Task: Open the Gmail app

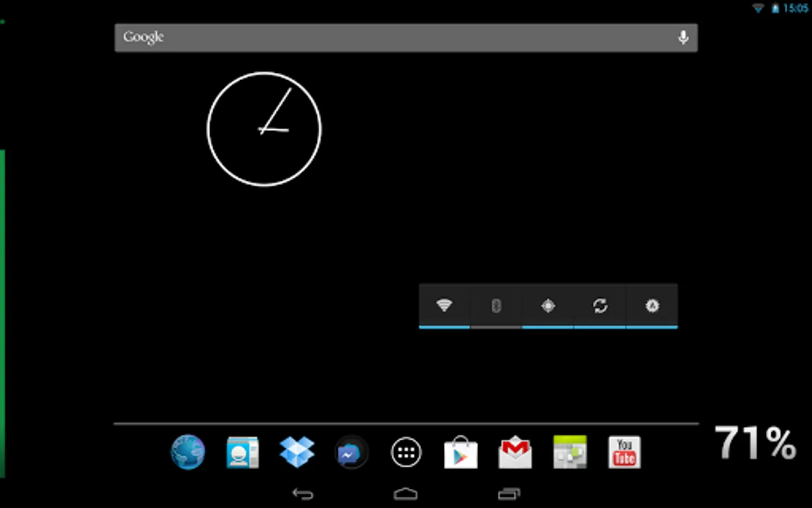Action: pyautogui.click(x=515, y=453)
